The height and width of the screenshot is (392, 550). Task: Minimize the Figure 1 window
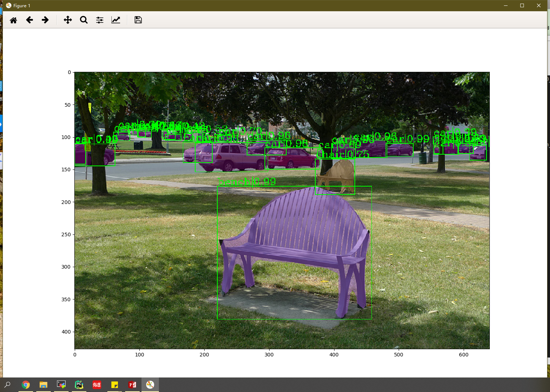click(x=506, y=5)
